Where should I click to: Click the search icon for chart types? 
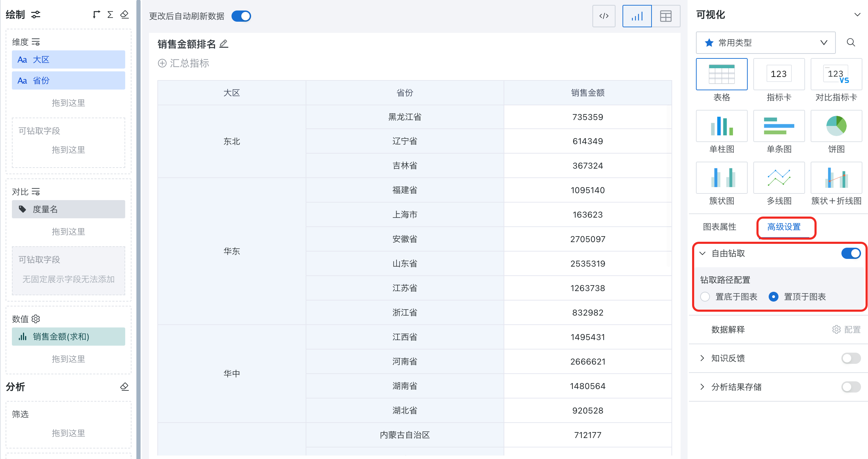[x=851, y=43]
